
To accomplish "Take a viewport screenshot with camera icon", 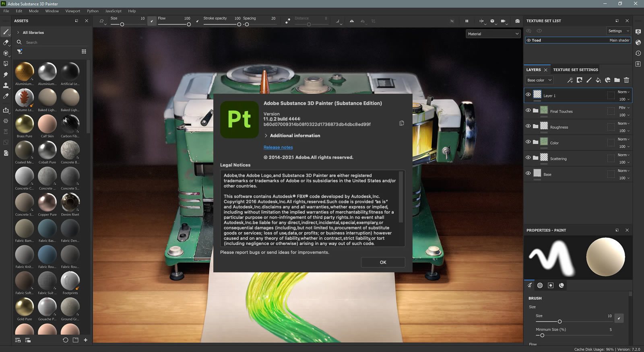I will coord(517,21).
